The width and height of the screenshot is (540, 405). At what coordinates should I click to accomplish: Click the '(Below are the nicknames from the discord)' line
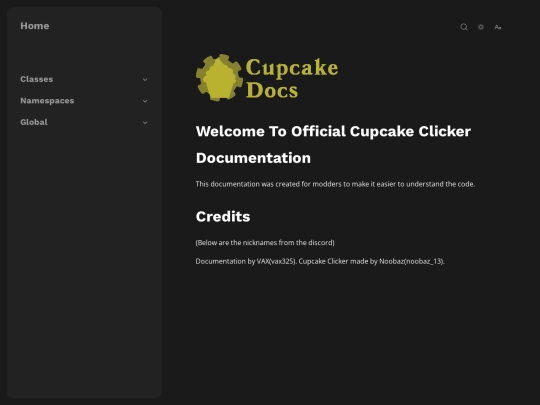[265, 242]
